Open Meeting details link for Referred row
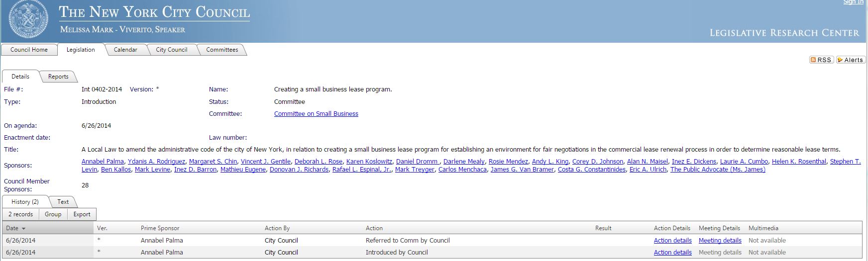 pos(720,241)
